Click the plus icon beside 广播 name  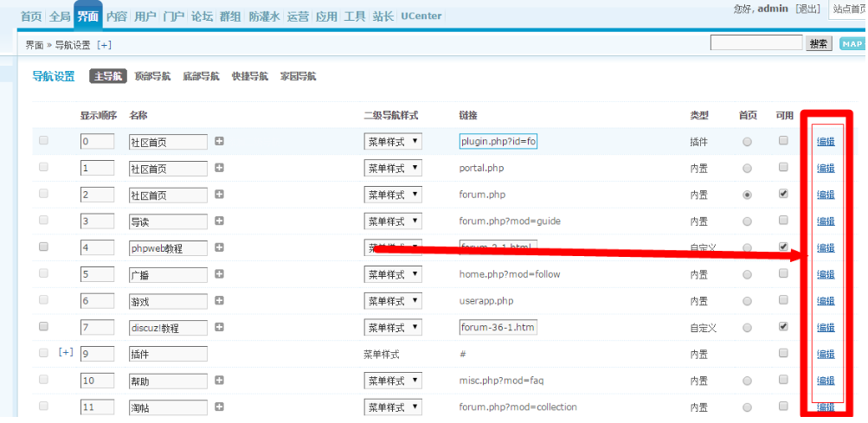point(219,274)
